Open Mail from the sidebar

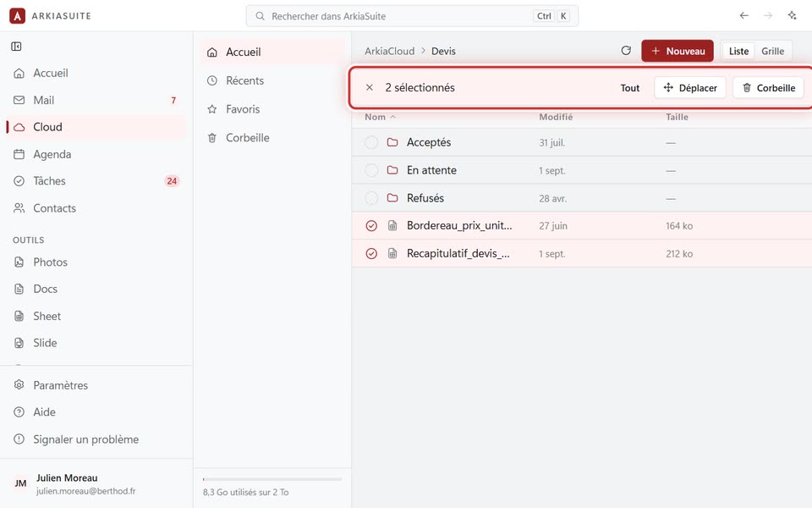point(96,100)
